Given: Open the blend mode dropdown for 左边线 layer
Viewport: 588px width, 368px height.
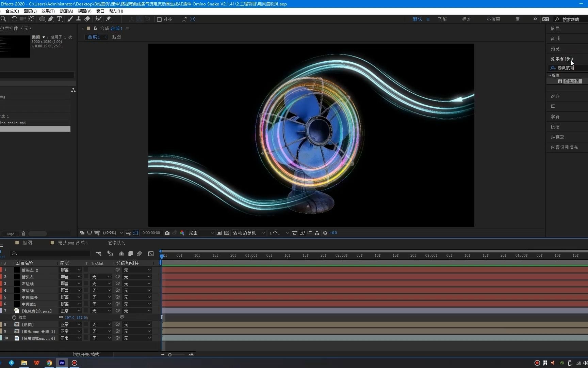Looking at the screenshot, I should [x=70, y=283].
